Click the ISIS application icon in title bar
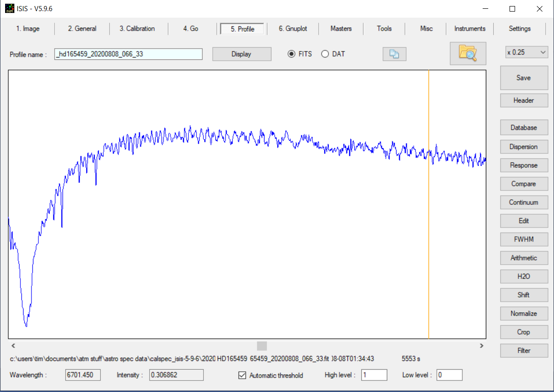This screenshot has width=554, height=392. 9,9
